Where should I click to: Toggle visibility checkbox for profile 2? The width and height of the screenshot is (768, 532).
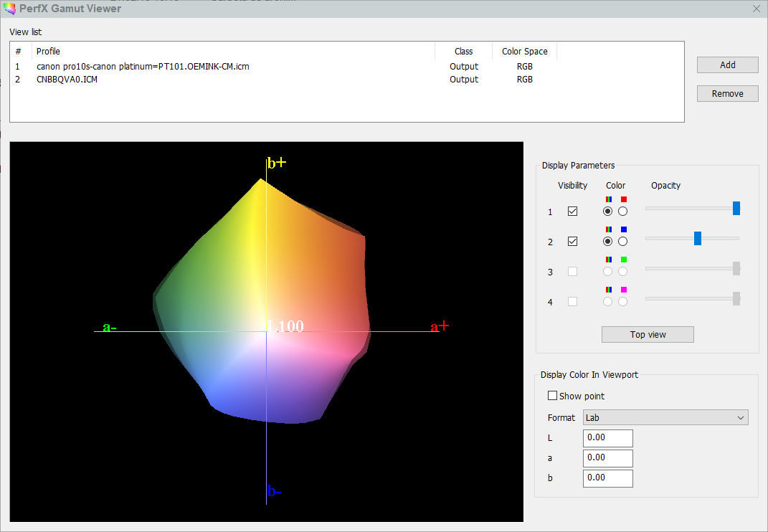click(x=572, y=242)
